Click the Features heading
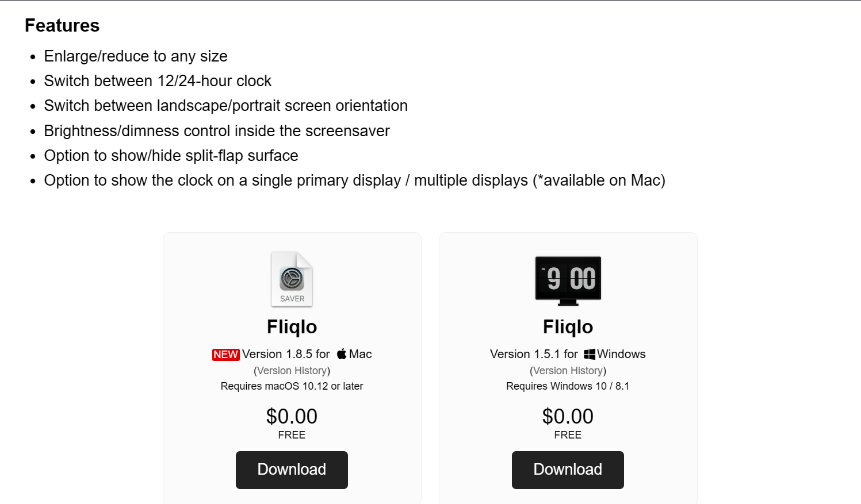Image resolution: width=861 pixels, height=504 pixels. [62, 25]
